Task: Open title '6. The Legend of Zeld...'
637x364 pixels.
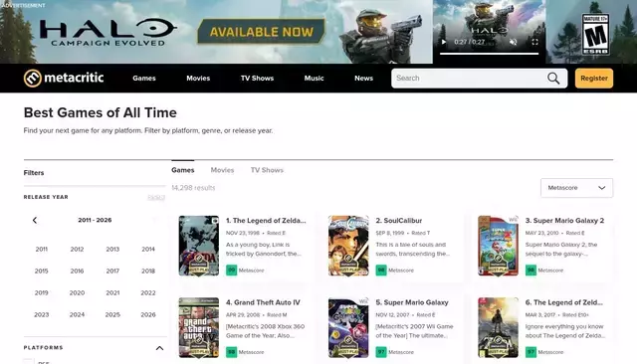Action: coord(564,302)
